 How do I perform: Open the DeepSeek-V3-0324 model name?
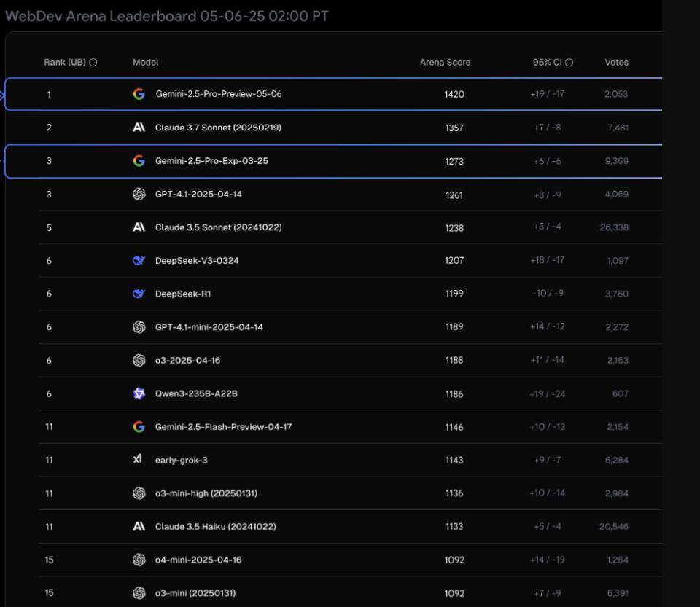pyautogui.click(x=197, y=260)
